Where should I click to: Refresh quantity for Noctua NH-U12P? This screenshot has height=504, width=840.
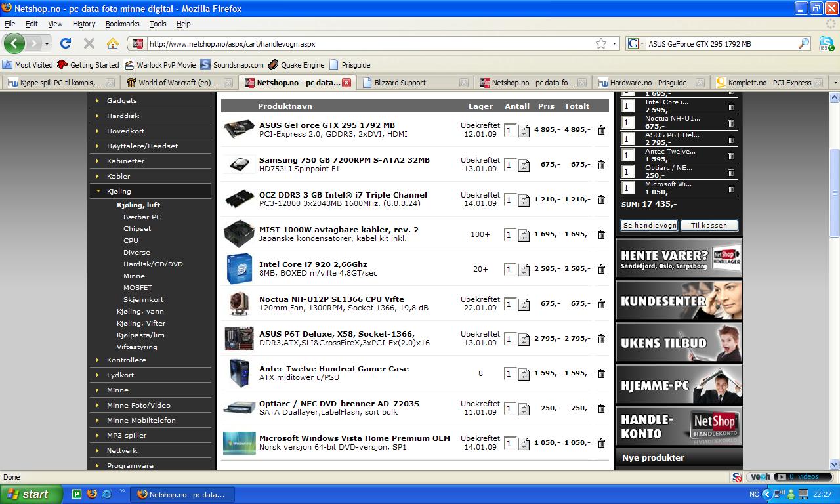[524, 304]
